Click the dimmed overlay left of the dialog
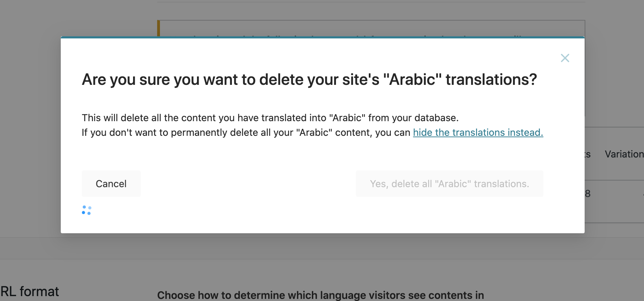644x301 pixels. coord(30,135)
